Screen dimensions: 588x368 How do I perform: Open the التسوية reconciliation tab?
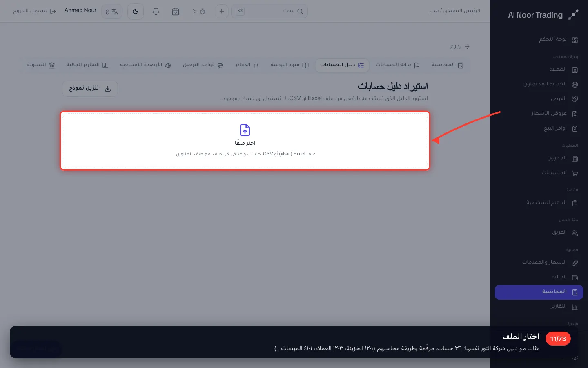click(41, 65)
